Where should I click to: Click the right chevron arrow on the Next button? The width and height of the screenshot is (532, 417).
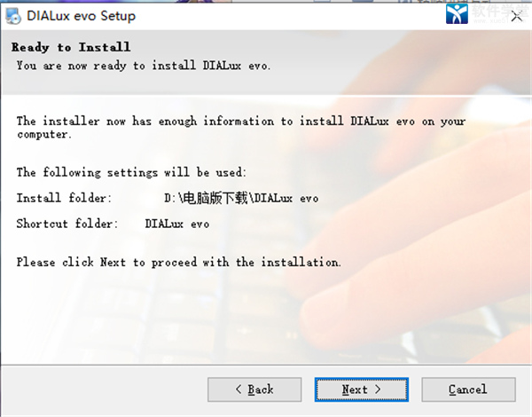(x=378, y=389)
